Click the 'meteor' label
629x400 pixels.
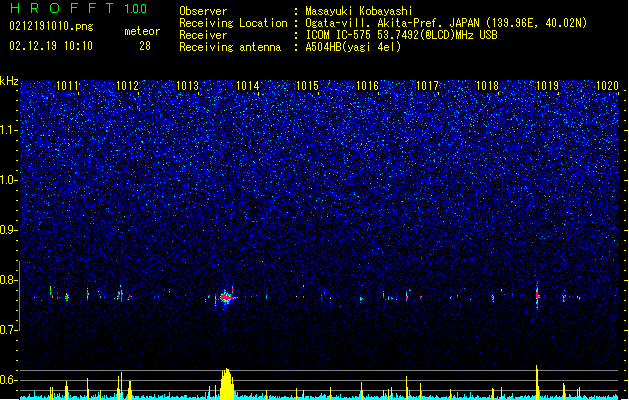point(142,31)
